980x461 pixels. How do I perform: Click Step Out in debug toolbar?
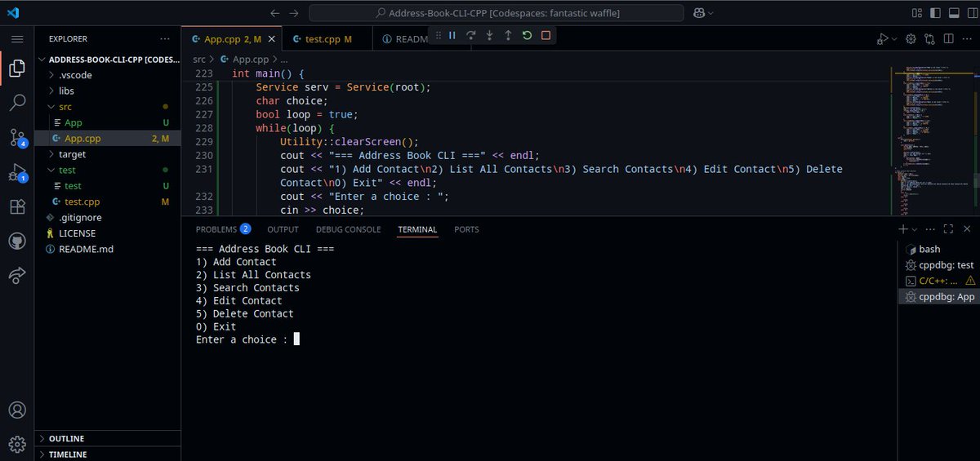pyautogui.click(x=508, y=36)
